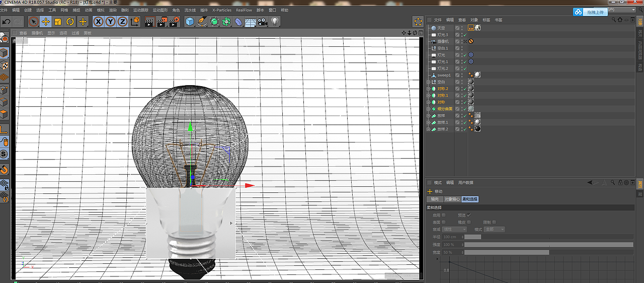Viewport: 644px width, 283px height.
Task: Toggle the 预览 checkbox
Action: point(469,215)
